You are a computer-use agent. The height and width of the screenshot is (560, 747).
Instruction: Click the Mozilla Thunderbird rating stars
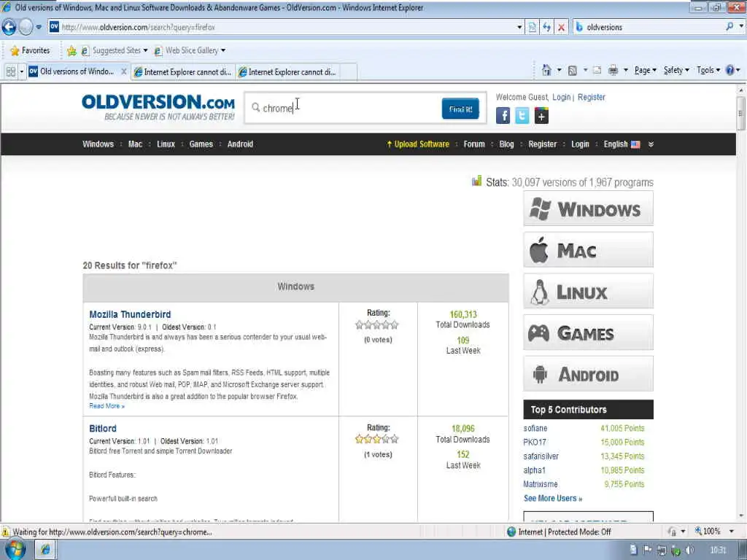pos(377,325)
